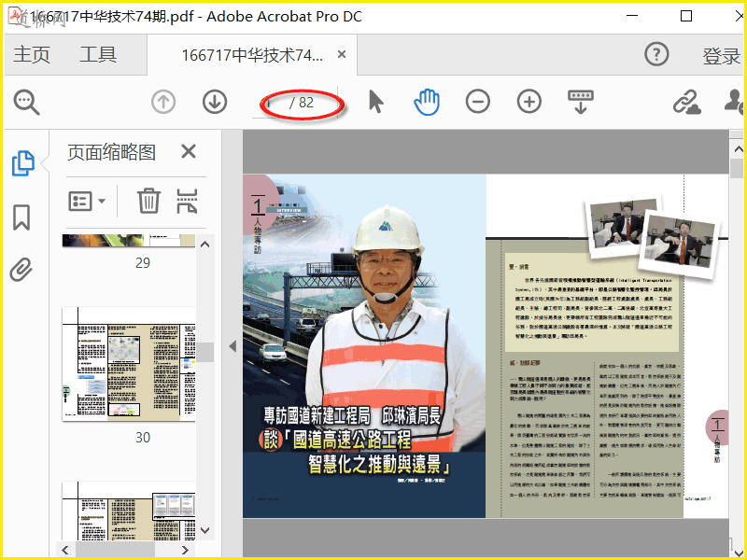Viewport: 747px width, 560px height.
Task: Select page 30 thumbnail
Action: [x=129, y=364]
